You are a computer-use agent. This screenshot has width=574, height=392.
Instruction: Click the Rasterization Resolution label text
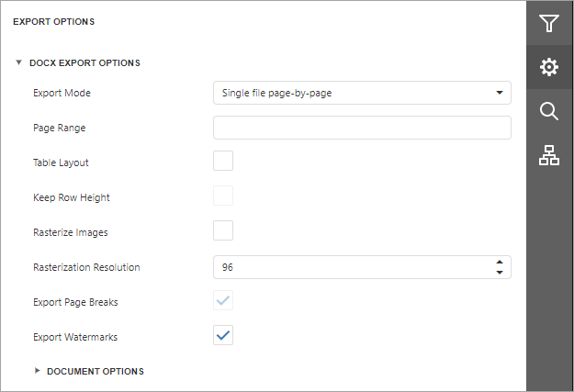click(86, 267)
